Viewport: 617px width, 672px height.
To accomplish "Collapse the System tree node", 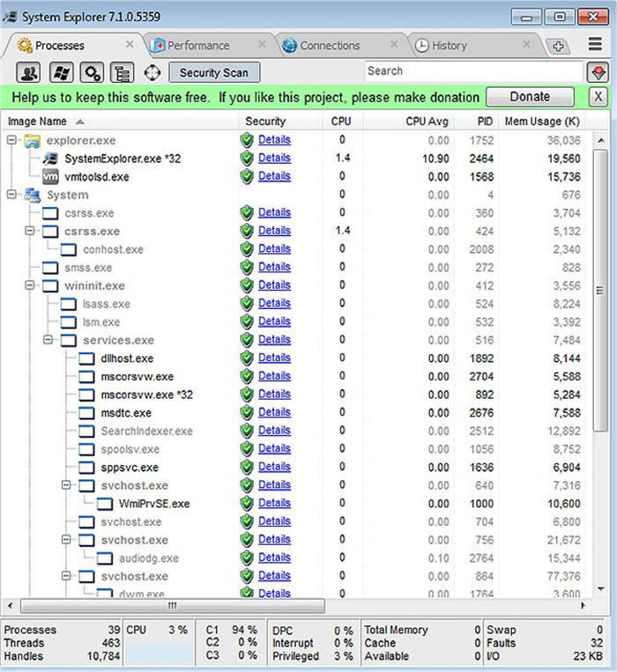I will pos(11,195).
